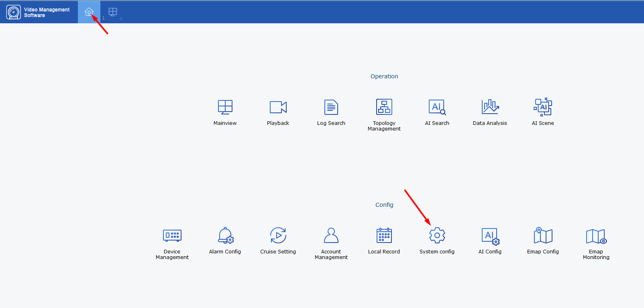This screenshot has width=644, height=308.
Task: Open the Local Record settings
Action: coord(384,241)
